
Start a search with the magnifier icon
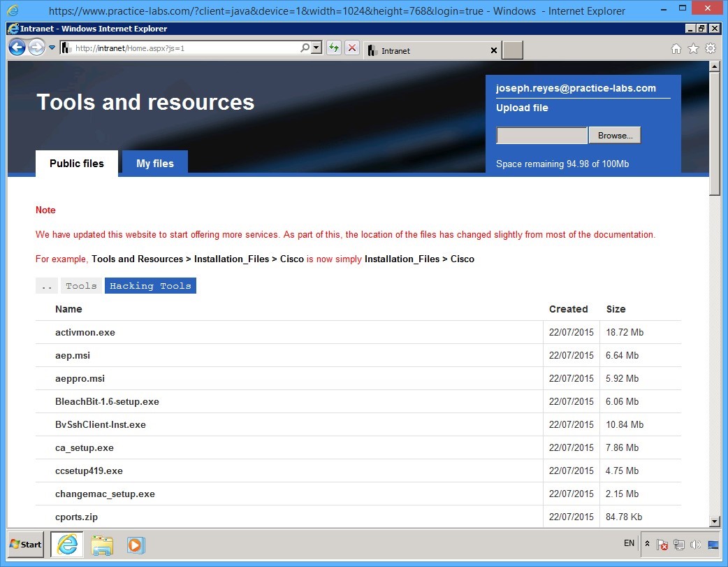click(x=305, y=48)
